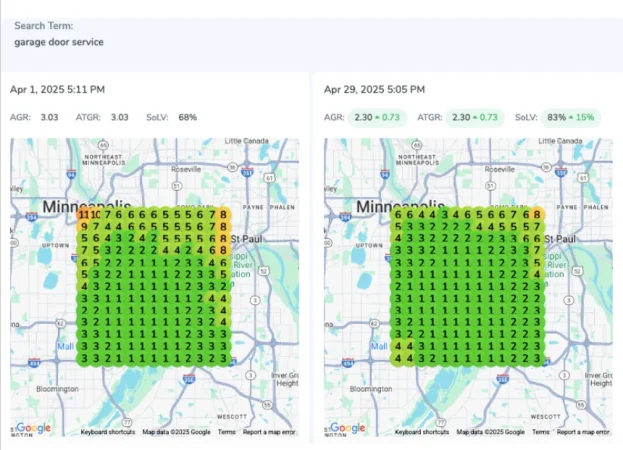Click the AGR 3.03 value
Viewport: 623px width, 450px height.
(49, 118)
